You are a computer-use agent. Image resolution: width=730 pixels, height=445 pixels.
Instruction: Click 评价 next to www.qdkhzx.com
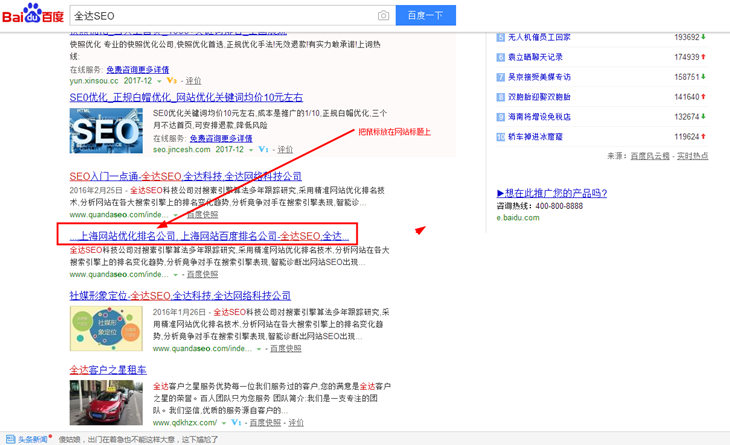point(296,423)
